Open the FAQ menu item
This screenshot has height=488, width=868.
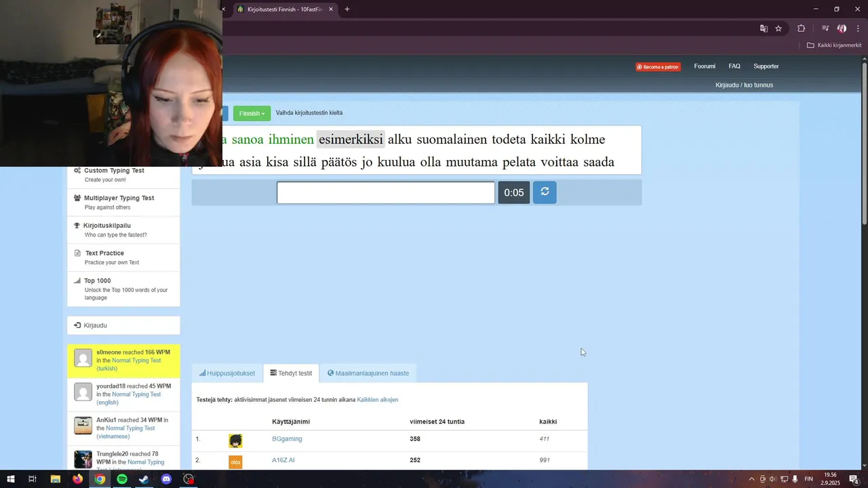(x=734, y=66)
